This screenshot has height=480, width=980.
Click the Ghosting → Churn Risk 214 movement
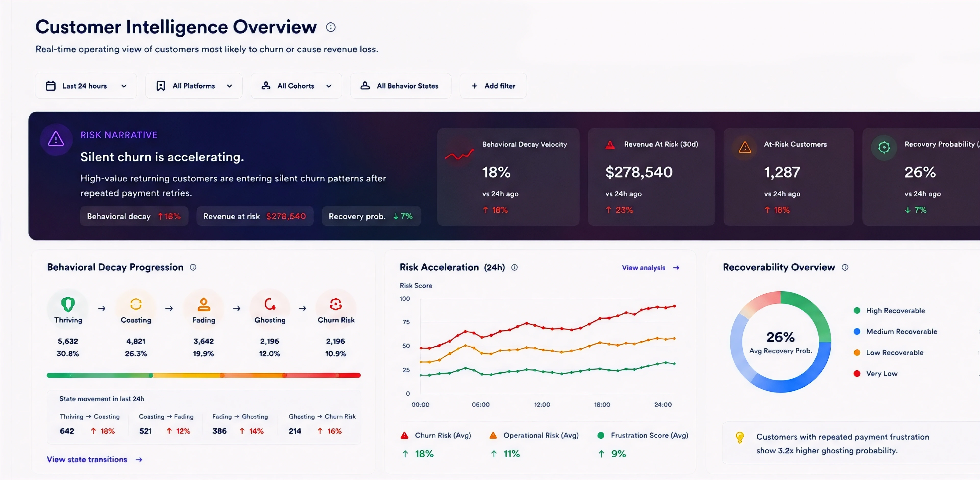tap(322, 424)
